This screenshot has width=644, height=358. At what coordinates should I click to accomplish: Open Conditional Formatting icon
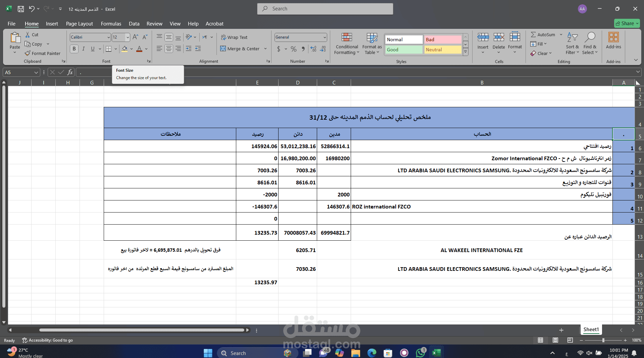point(347,37)
